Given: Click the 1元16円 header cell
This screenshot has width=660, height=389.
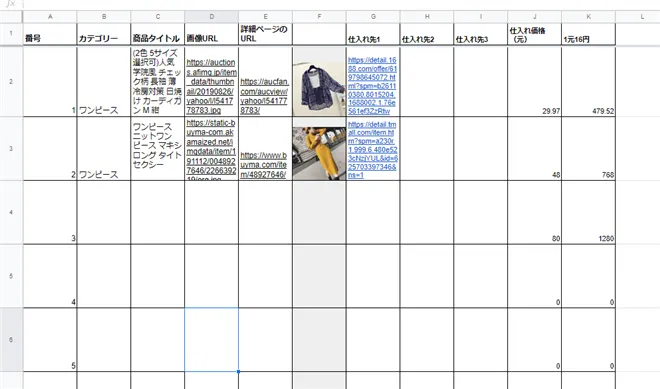Looking at the screenshot, I should [x=588, y=34].
